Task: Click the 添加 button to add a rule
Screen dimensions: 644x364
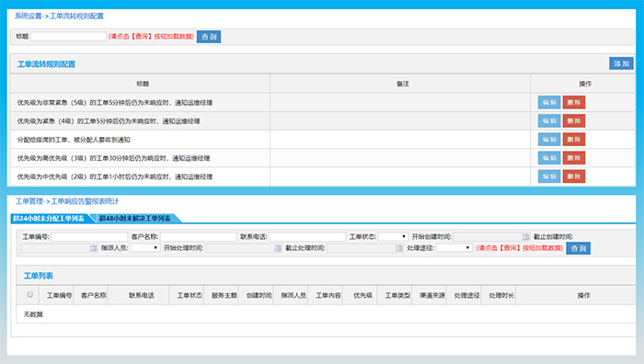Action: coord(621,63)
